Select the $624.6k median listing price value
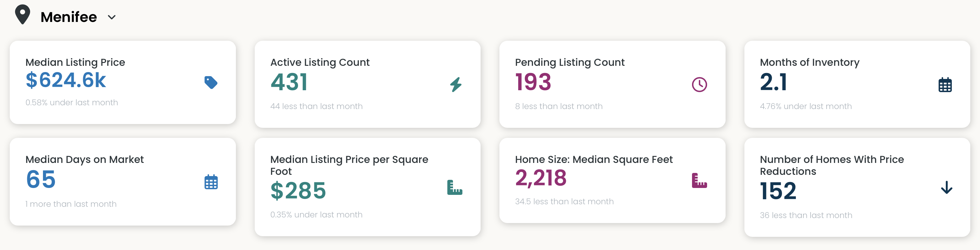 click(x=66, y=80)
